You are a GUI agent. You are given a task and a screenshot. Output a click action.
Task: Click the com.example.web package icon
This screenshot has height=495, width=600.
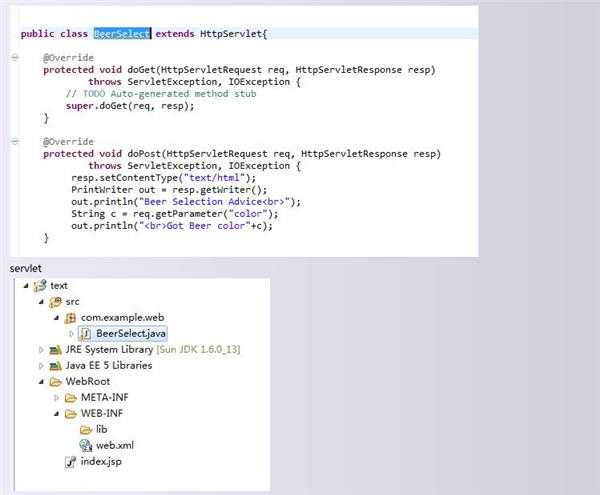coord(70,318)
